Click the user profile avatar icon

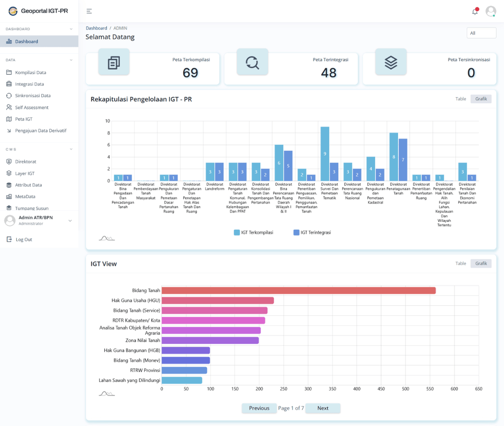[x=490, y=11]
